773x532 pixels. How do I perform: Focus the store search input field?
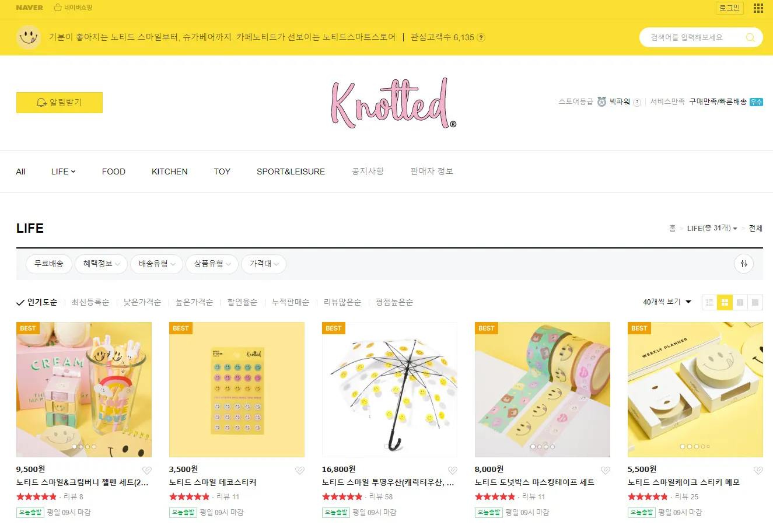point(693,37)
